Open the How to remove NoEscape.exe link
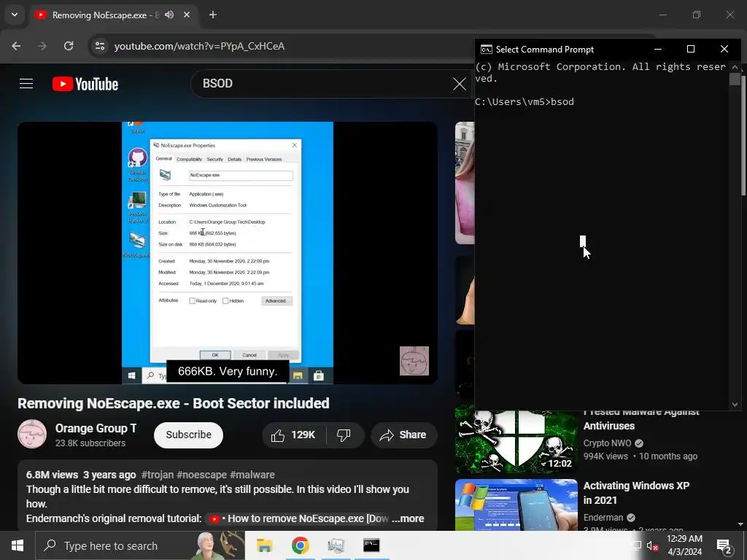The width and height of the screenshot is (747, 560). tap(299, 518)
